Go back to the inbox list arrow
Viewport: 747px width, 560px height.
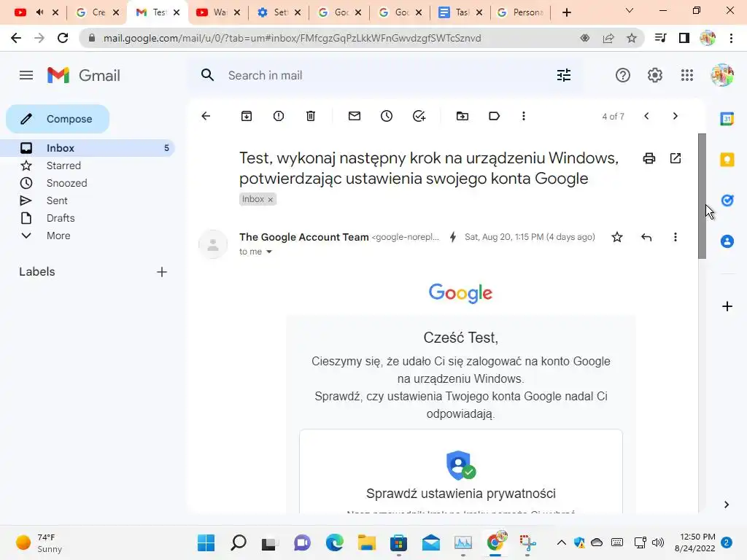[206, 116]
